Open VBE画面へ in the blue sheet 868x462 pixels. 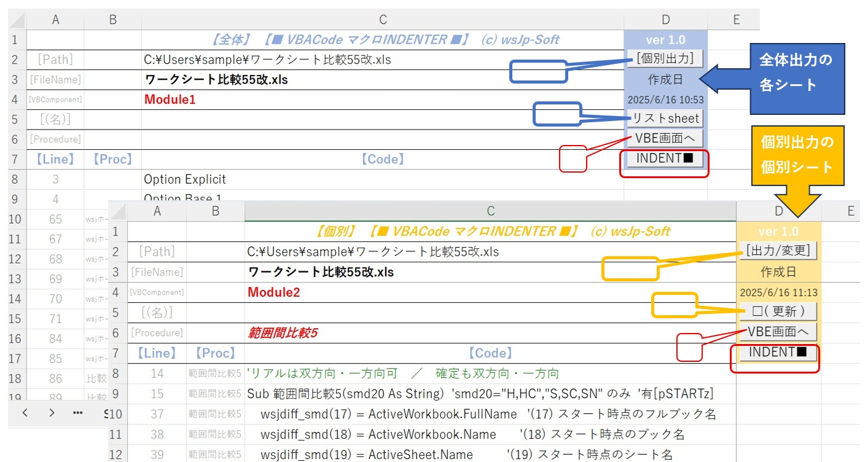[x=665, y=138]
